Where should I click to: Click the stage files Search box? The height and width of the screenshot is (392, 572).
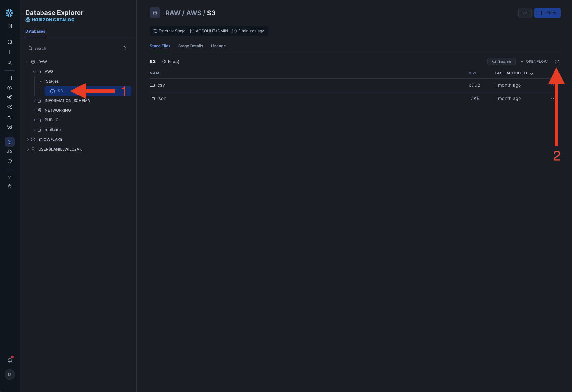tap(501, 62)
